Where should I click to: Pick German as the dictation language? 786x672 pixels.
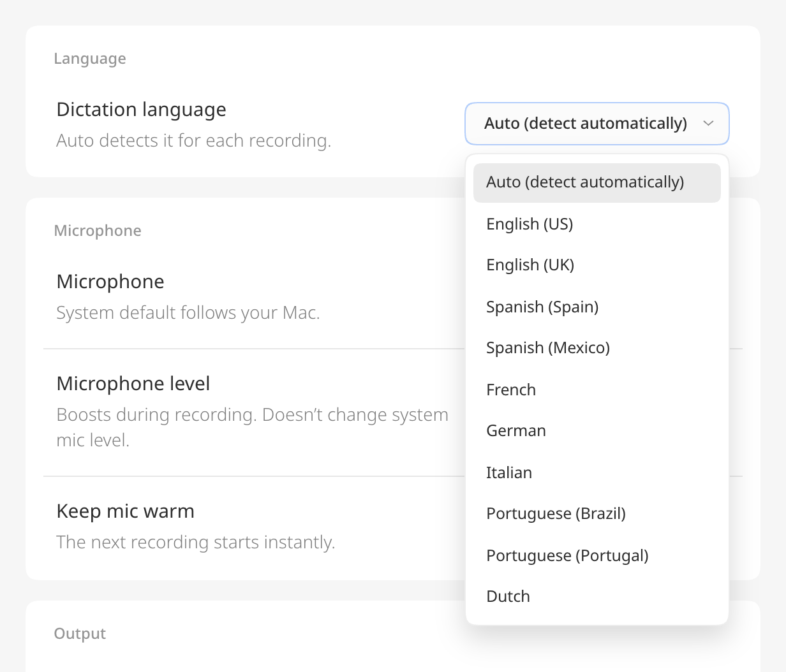(597, 431)
